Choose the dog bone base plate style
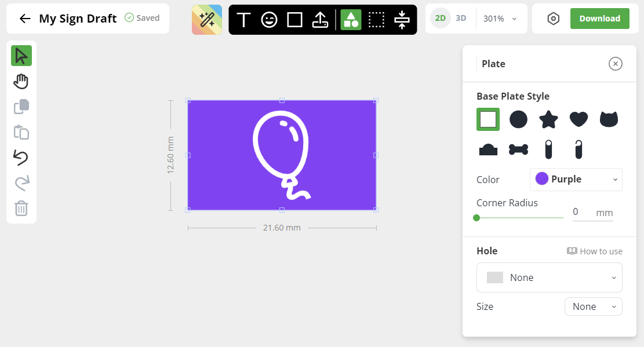644x347 pixels. coord(518,149)
